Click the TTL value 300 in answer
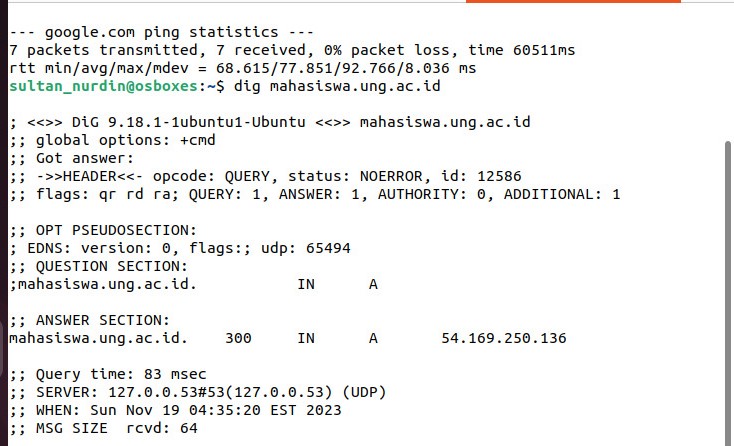This screenshot has height=446, width=734. point(238,338)
